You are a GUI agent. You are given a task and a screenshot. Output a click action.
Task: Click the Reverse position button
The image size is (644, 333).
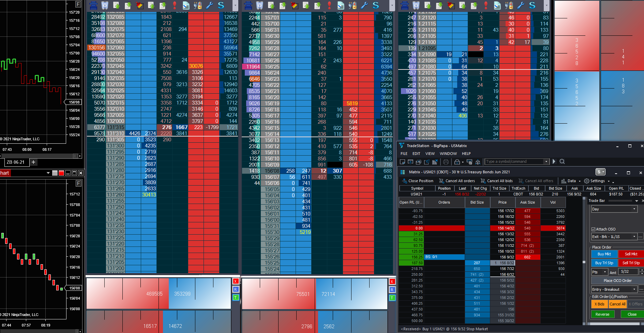tap(602, 314)
